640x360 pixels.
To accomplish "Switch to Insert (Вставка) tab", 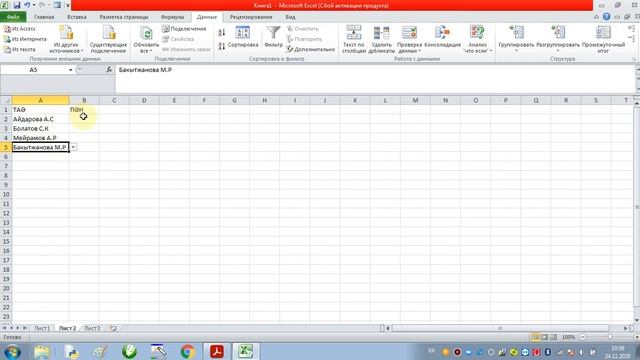I will point(77,17).
